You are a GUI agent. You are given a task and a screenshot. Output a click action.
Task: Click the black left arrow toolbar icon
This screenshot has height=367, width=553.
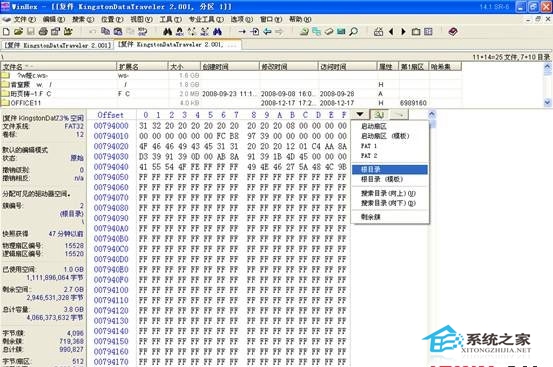pyautogui.click(x=391, y=32)
